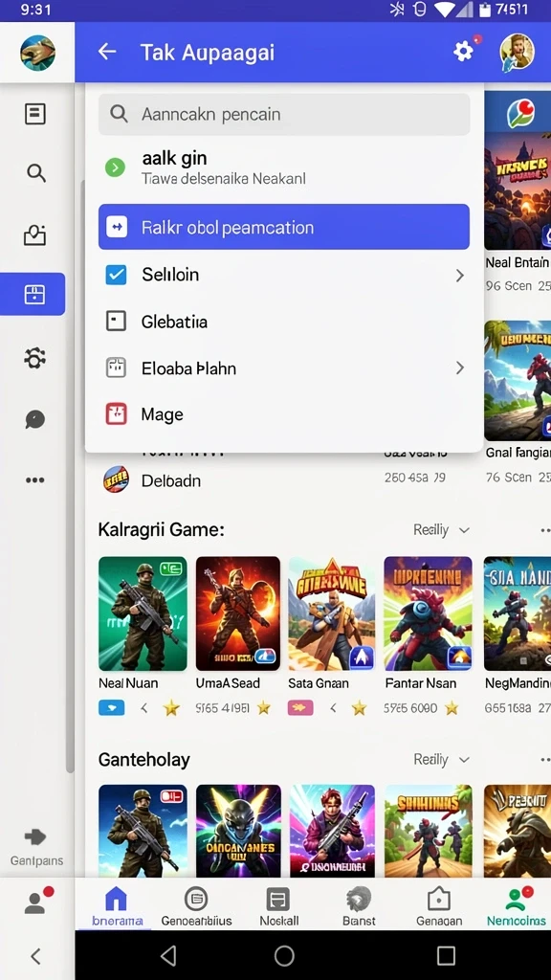Open the sidebar bug-shaped icon
Screen dimensions: 551x980
click(x=35, y=358)
